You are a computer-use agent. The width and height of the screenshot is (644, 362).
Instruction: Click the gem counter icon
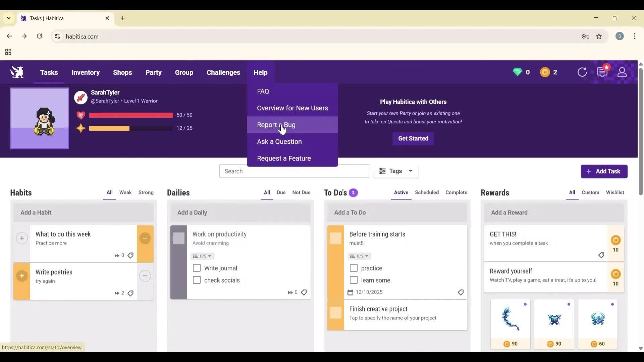pyautogui.click(x=518, y=72)
